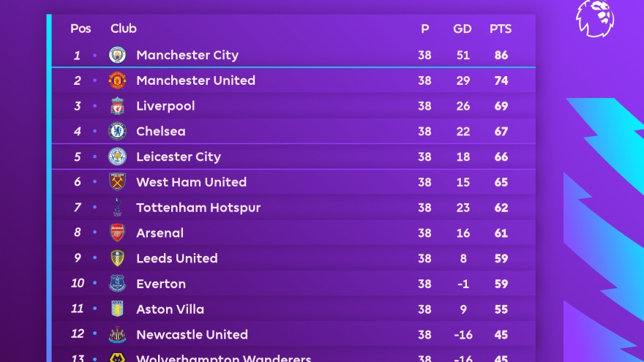Click the Premier League lion logo

594,18
